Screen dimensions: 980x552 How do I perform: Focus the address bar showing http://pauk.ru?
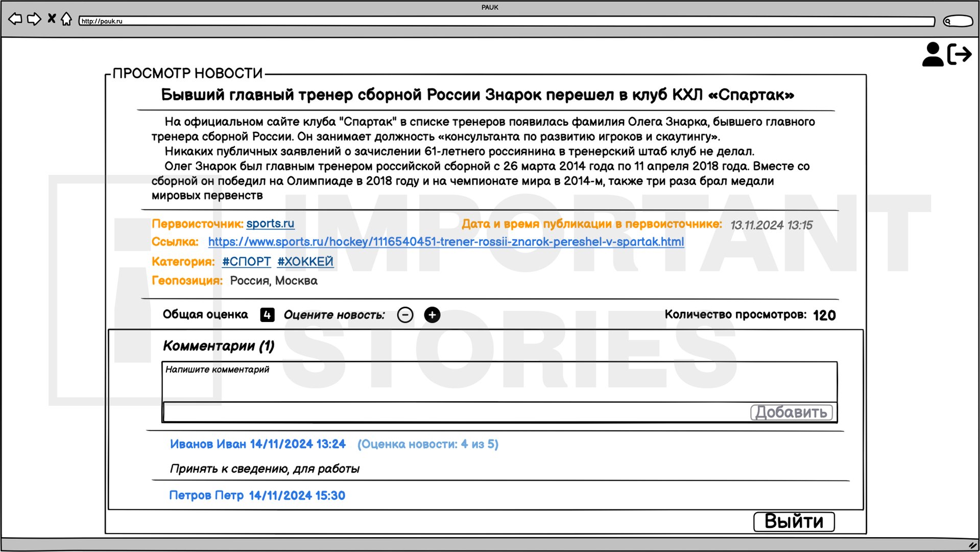pyautogui.click(x=506, y=21)
